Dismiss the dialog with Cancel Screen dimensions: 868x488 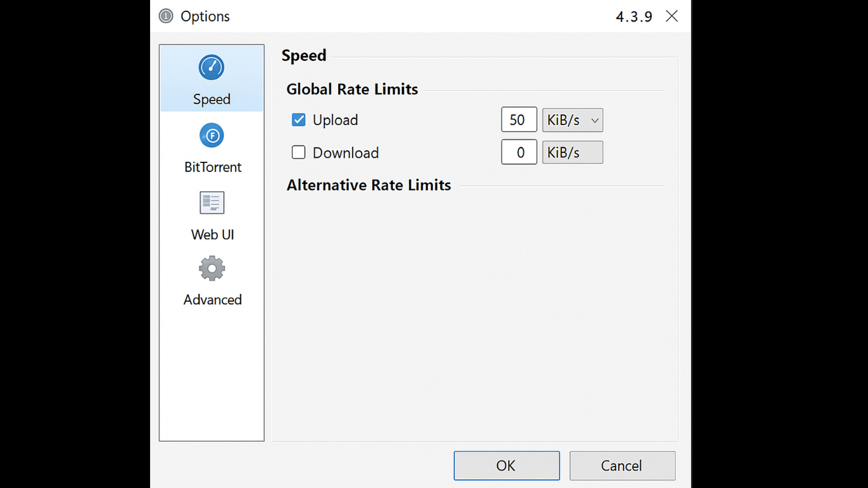click(x=622, y=465)
